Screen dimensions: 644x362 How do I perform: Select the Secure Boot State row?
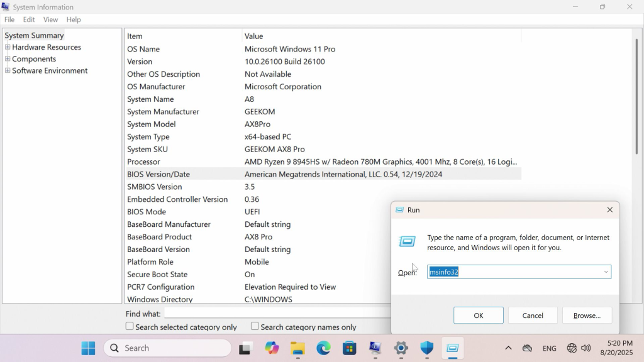click(258, 274)
